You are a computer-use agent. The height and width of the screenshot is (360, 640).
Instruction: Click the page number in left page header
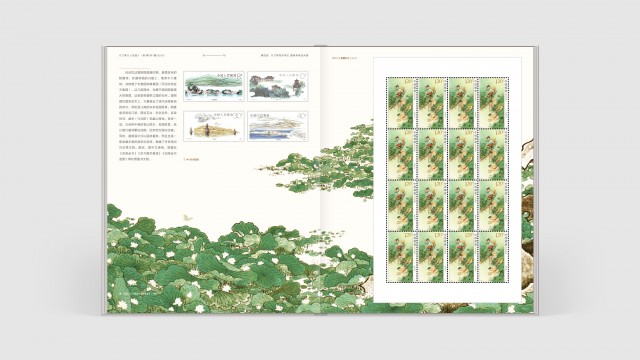(x=214, y=55)
